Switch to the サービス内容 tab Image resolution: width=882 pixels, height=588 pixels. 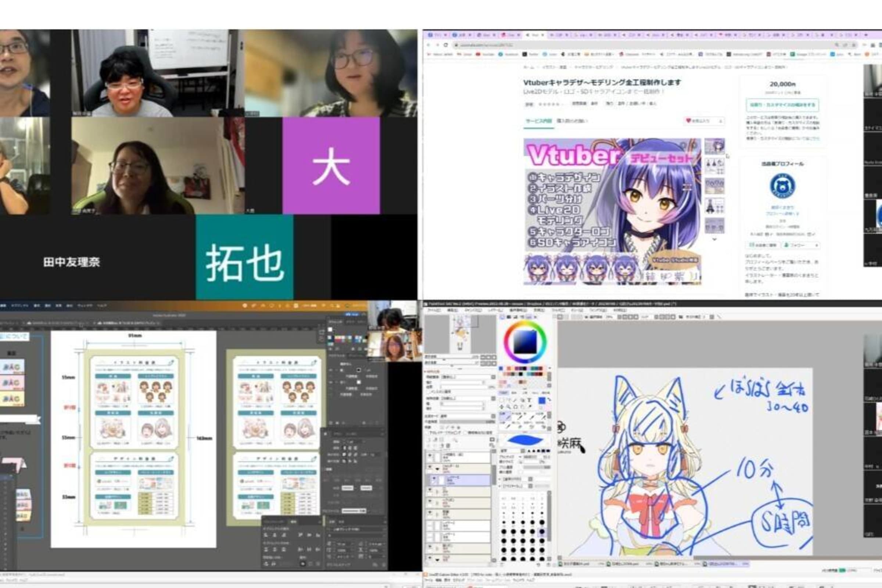pos(538,121)
